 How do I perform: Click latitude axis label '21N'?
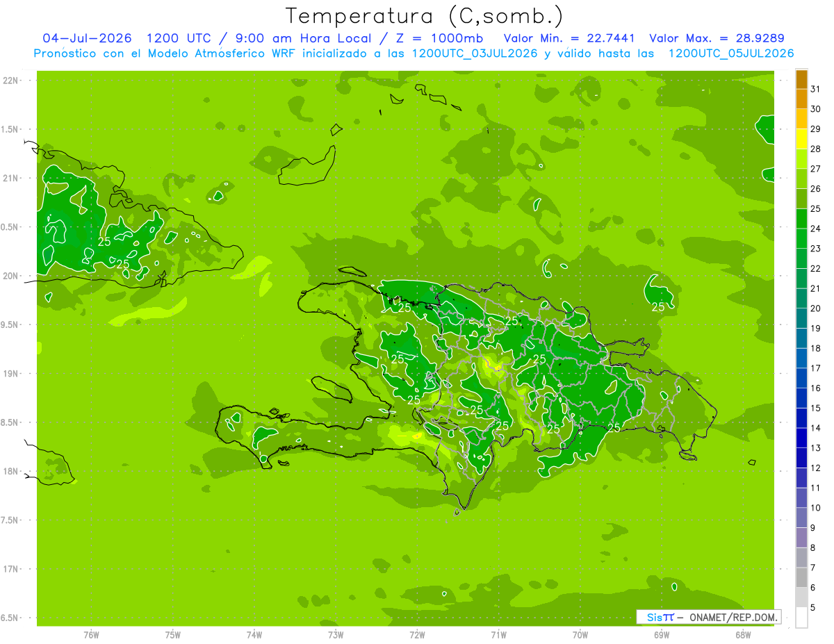(x=11, y=178)
